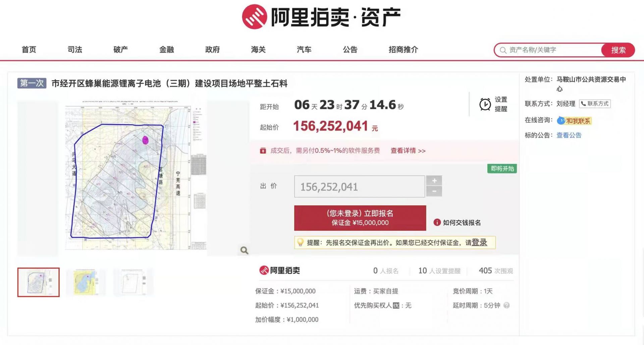The image size is (644, 345).
Task: Click the 405 次围观 count
Action: point(496,271)
